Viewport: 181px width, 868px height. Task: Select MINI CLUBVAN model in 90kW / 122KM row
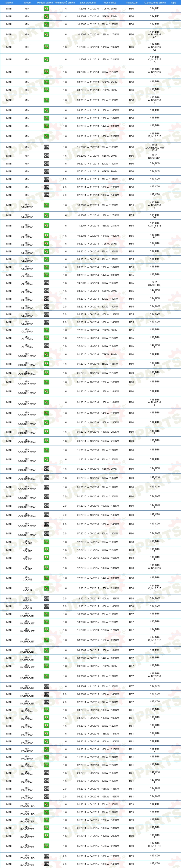click(27, 338)
